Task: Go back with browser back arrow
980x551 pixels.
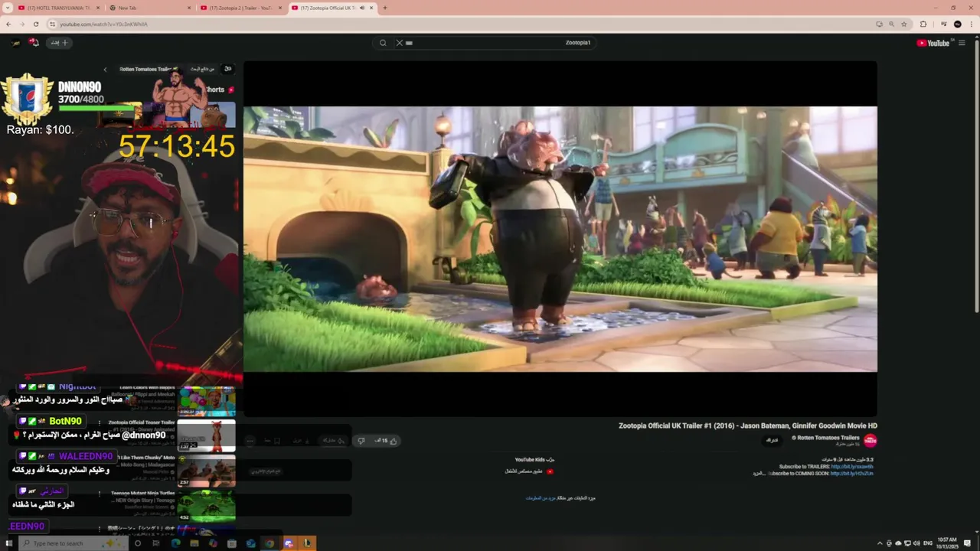Action: click(x=8, y=24)
